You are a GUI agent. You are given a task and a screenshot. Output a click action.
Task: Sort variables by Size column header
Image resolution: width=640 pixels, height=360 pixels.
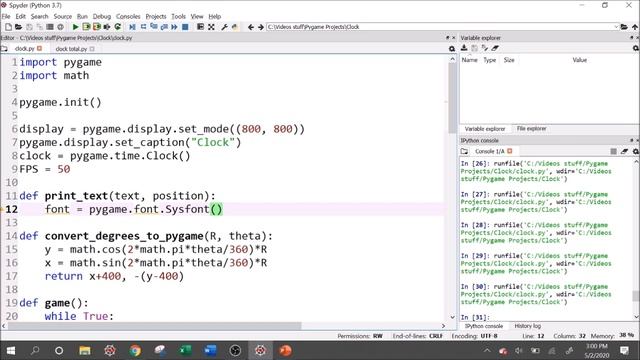(509, 60)
